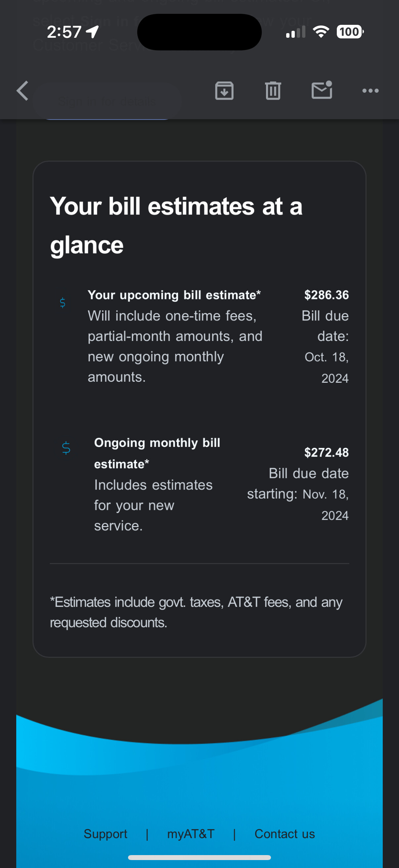399x868 pixels.
Task: Tap the cellular signal bars
Action: coord(296,32)
